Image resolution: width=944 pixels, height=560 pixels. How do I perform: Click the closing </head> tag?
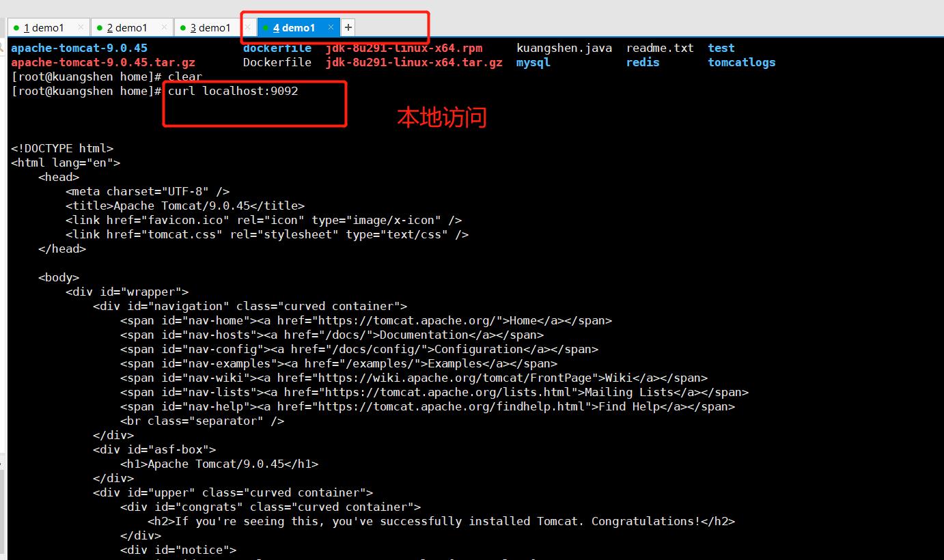pyautogui.click(x=62, y=249)
